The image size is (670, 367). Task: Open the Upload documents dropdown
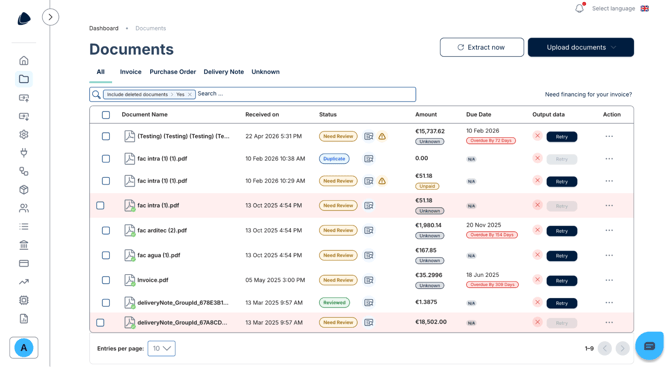pyautogui.click(x=581, y=47)
